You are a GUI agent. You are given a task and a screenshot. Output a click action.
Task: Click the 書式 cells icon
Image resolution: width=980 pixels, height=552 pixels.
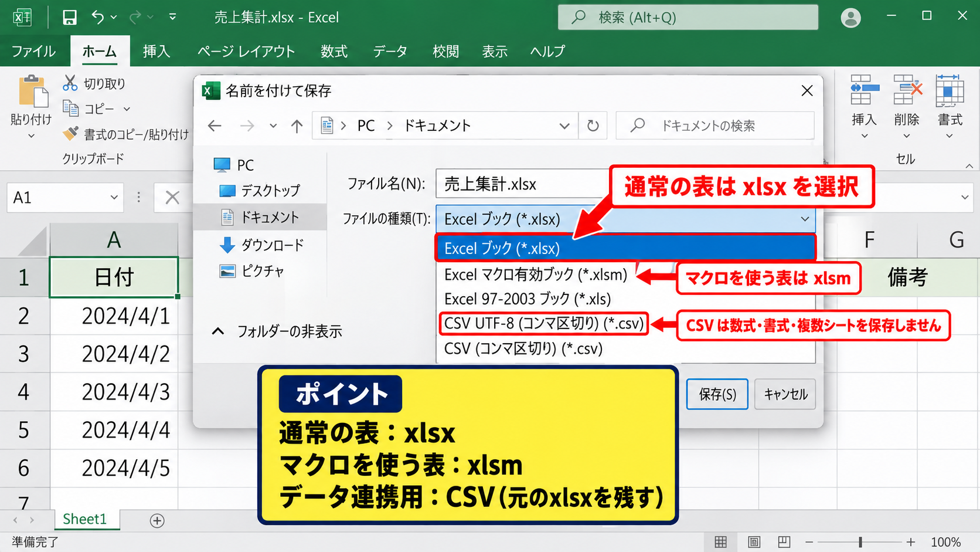coord(950,89)
